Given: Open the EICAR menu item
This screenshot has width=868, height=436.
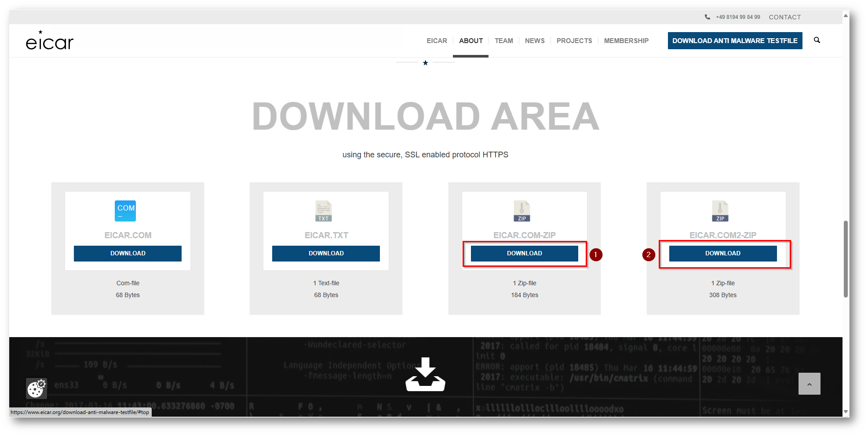Looking at the screenshot, I should (437, 41).
